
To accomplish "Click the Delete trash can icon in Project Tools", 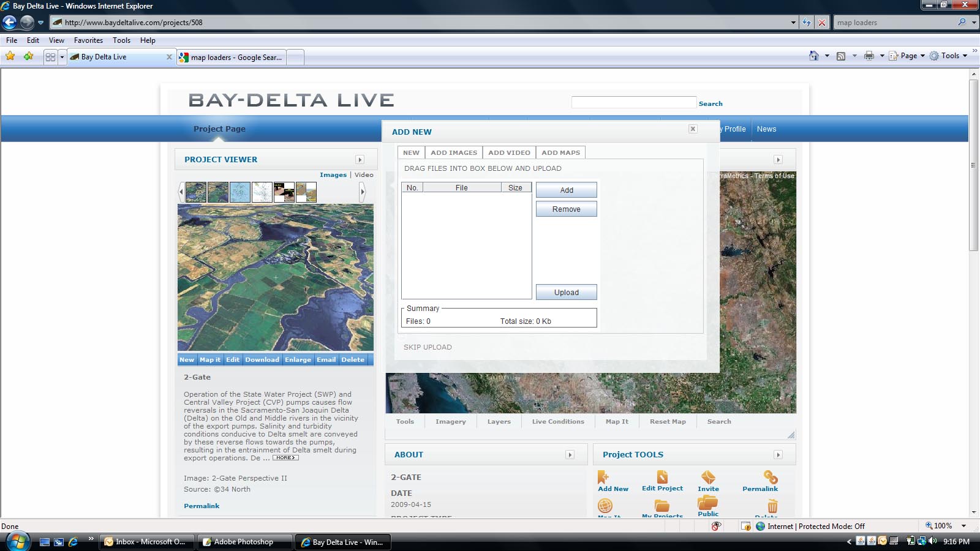I will point(772,506).
